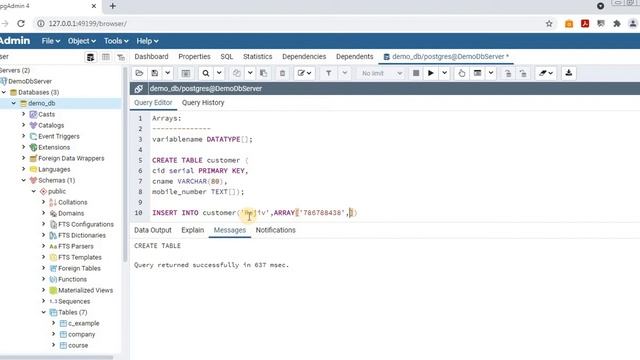Open the Edit pencil dropdown

click(x=304, y=73)
